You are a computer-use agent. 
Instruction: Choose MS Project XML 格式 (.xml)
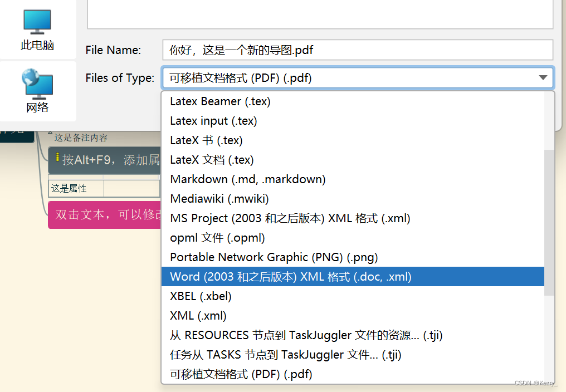[353, 218]
